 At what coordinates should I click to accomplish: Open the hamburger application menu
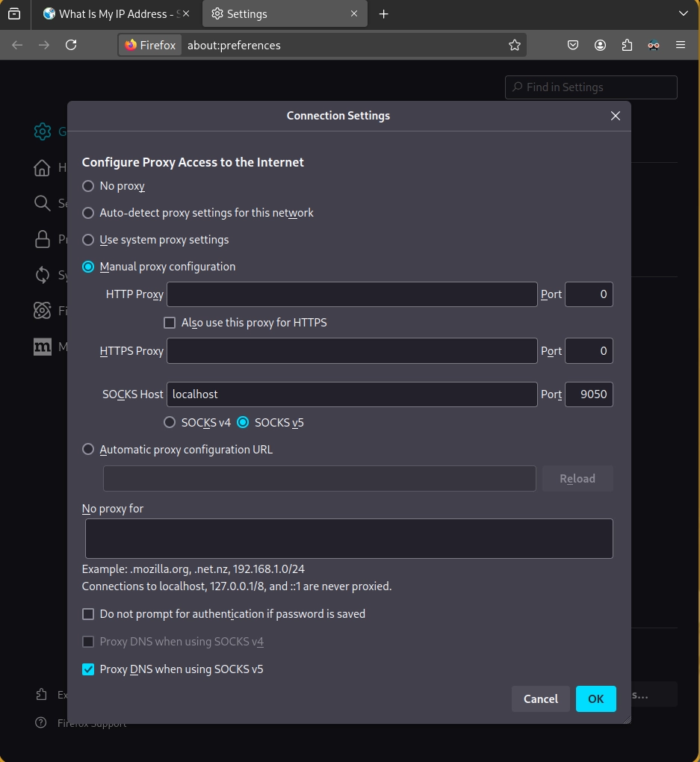pos(681,45)
